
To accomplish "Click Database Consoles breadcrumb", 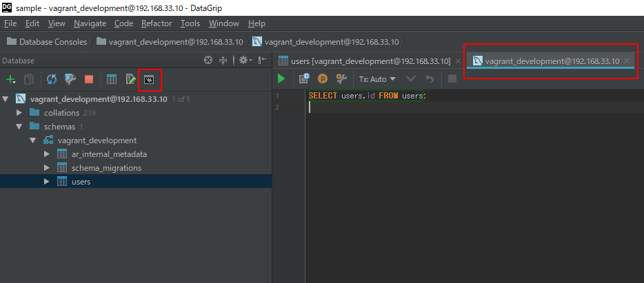I will point(48,42).
